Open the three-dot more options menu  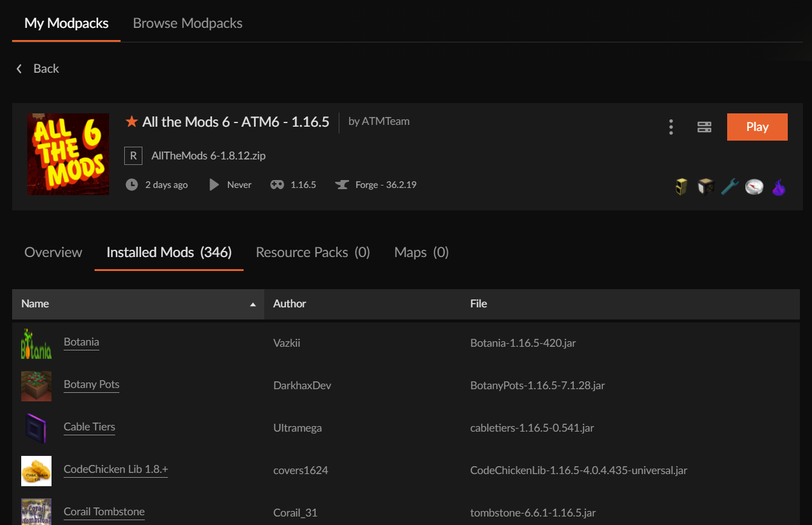pyautogui.click(x=671, y=127)
